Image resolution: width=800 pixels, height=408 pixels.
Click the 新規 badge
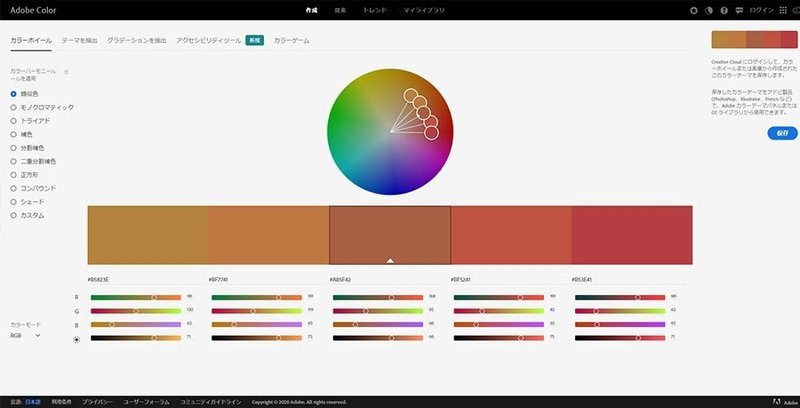tap(255, 40)
